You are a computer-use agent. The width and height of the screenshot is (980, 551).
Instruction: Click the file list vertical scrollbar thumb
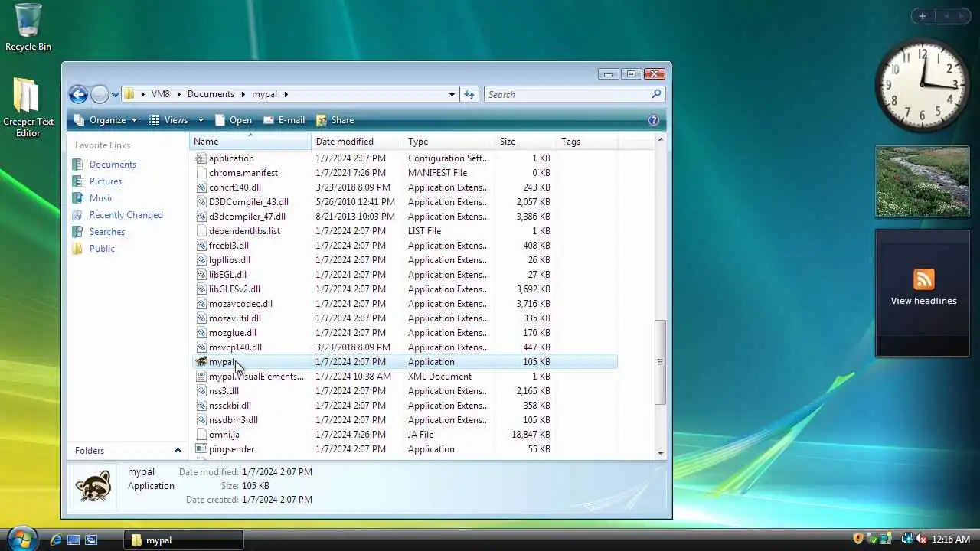660,362
